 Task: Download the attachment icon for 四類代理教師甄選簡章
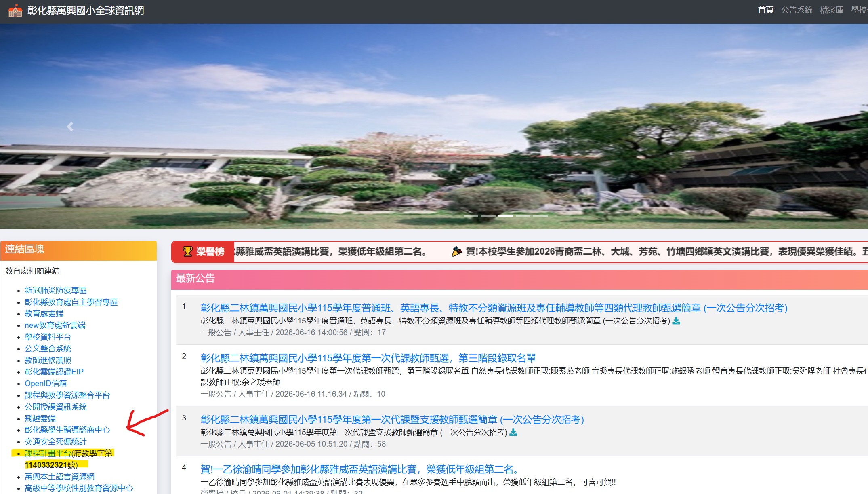676,321
